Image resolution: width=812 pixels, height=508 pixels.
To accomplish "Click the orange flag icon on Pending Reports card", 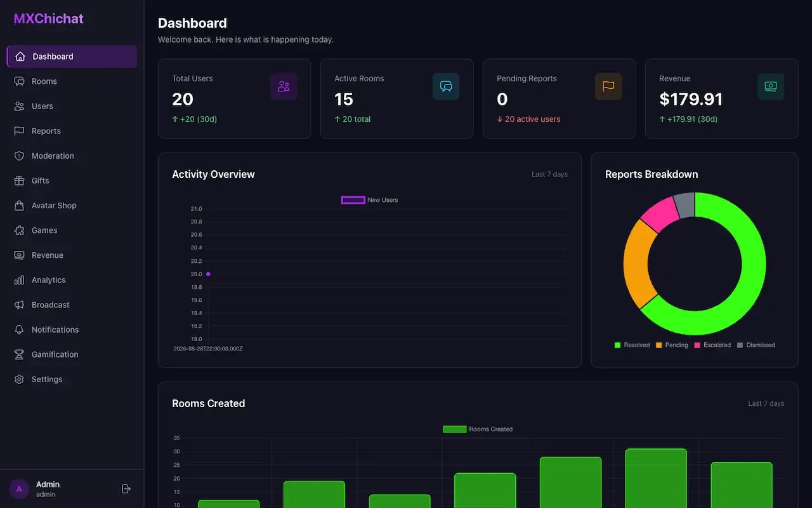I will pyautogui.click(x=608, y=86).
